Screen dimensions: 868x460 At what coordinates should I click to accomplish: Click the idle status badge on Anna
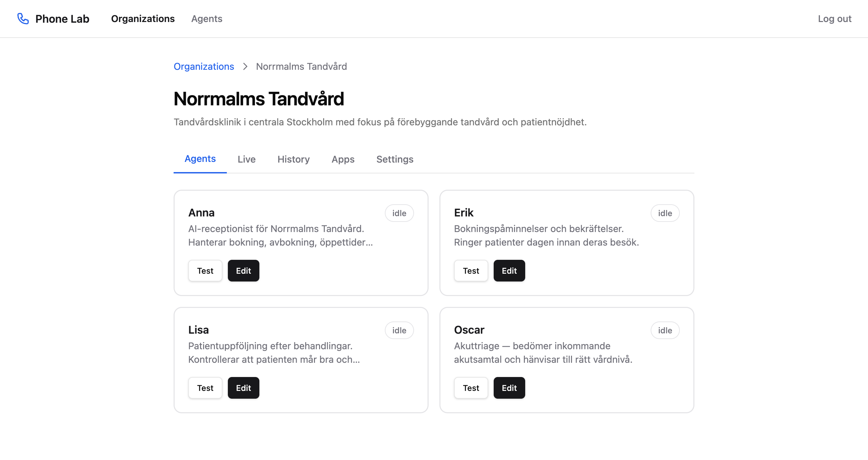pyautogui.click(x=399, y=213)
